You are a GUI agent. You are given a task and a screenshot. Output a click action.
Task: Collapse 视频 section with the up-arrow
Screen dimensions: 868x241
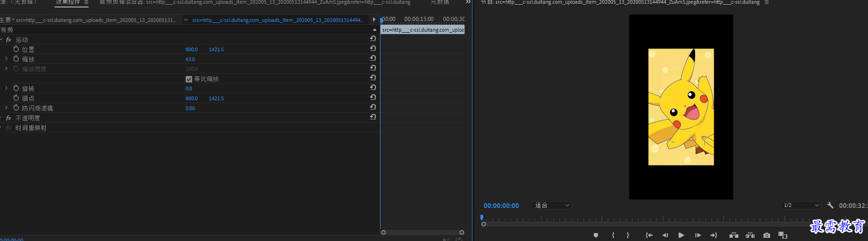pyautogui.click(x=375, y=29)
